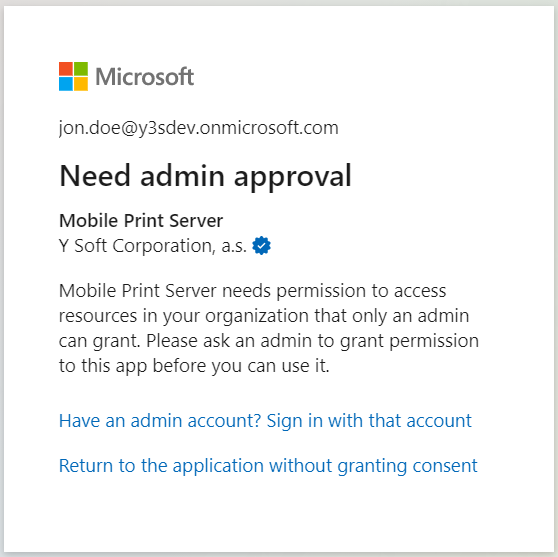This screenshot has width=558, height=557.
Task: Click the line 'resources in your organization'
Action: (x=264, y=316)
